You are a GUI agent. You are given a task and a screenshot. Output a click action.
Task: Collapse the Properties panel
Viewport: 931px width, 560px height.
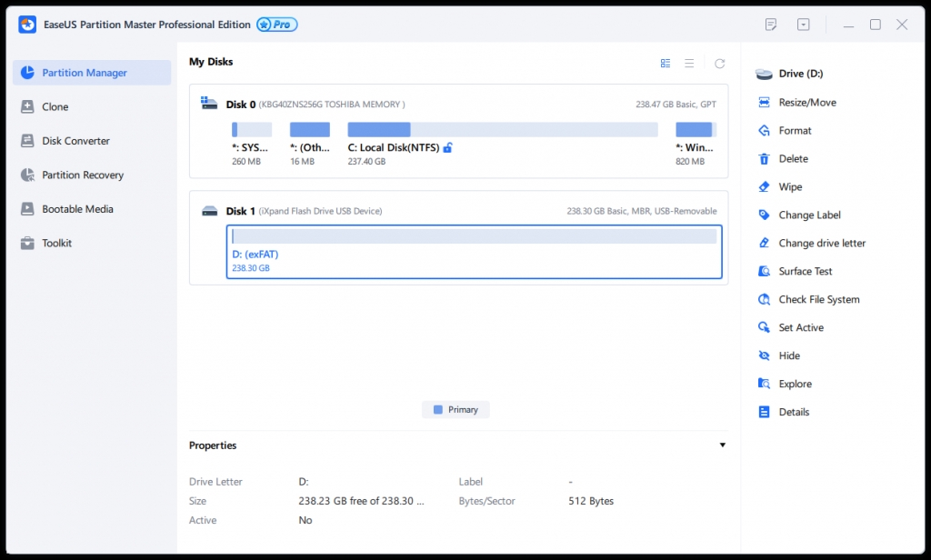[x=722, y=445]
